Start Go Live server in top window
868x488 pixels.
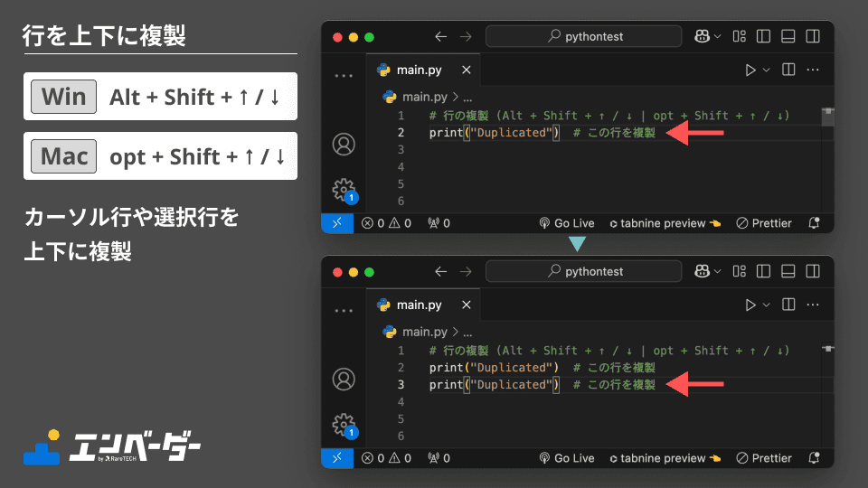click(x=566, y=223)
